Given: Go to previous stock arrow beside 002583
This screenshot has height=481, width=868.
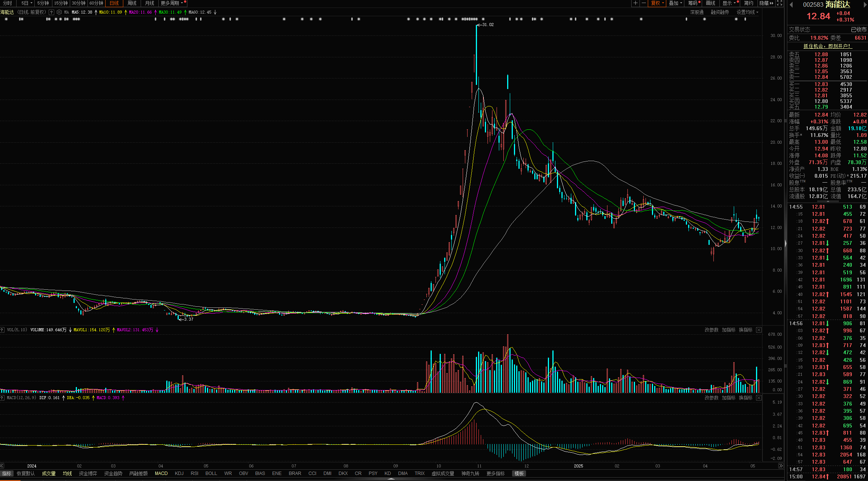Looking at the screenshot, I should [791, 5].
